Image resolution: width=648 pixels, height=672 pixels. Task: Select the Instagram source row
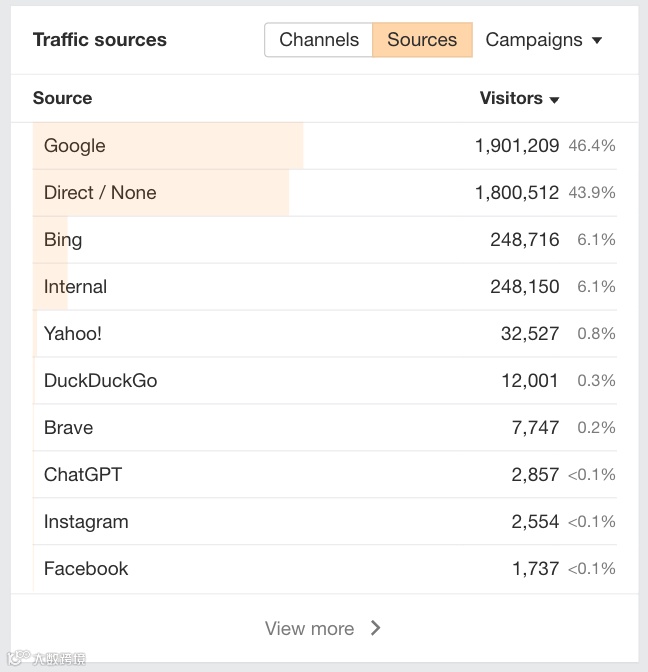(86, 522)
